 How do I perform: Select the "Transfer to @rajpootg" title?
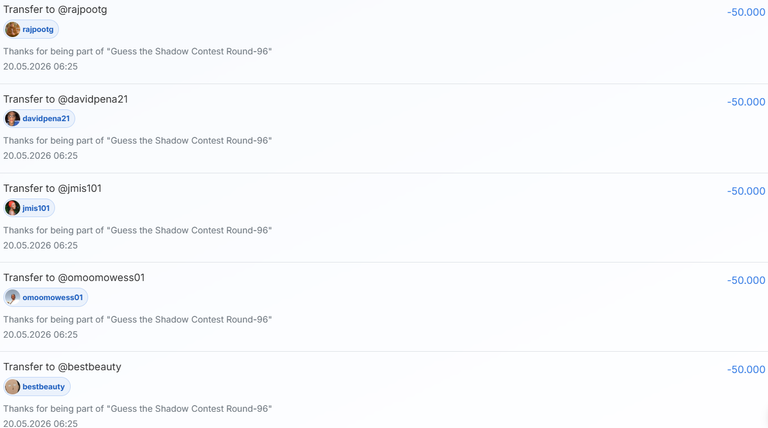(x=55, y=9)
